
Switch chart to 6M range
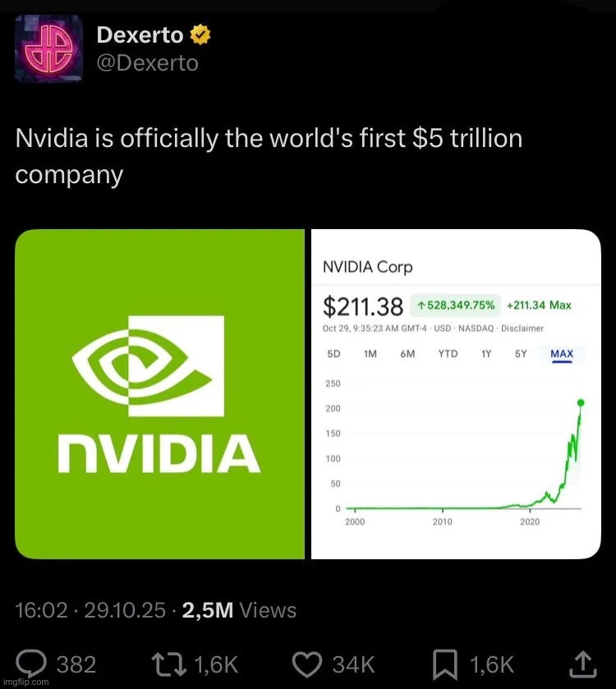click(x=407, y=354)
